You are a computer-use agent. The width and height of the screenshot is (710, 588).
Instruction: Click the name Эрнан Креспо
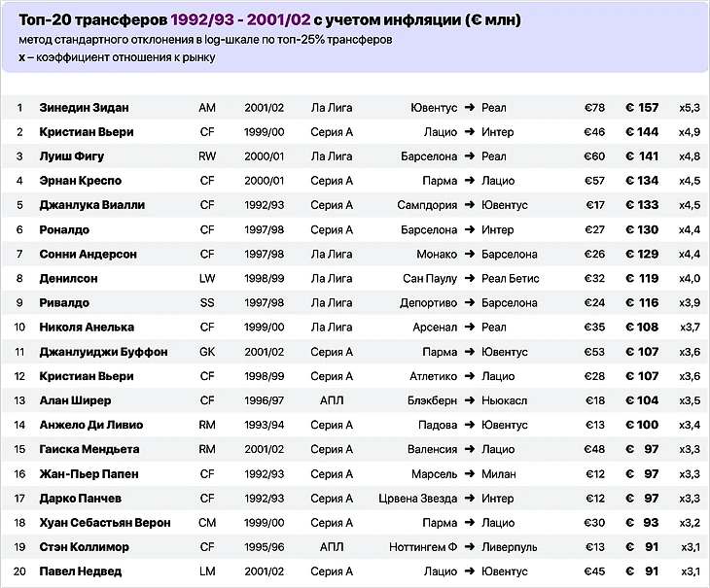[x=80, y=181]
